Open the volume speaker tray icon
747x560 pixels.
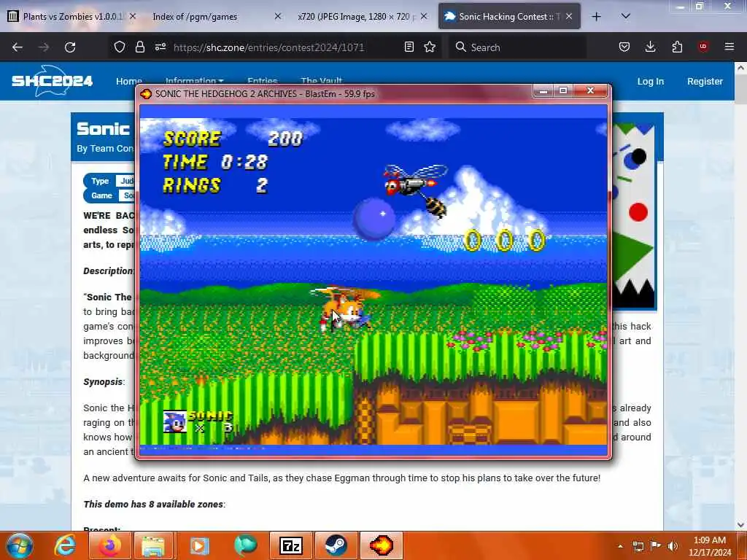pyautogui.click(x=673, y=546)
